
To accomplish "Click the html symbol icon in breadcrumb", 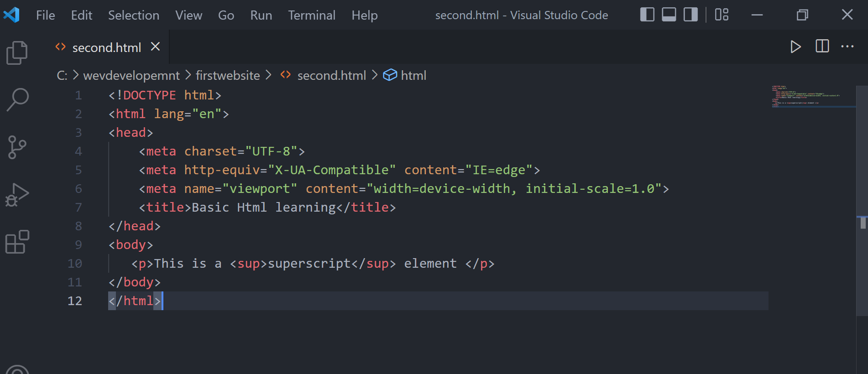I will 390,75.
